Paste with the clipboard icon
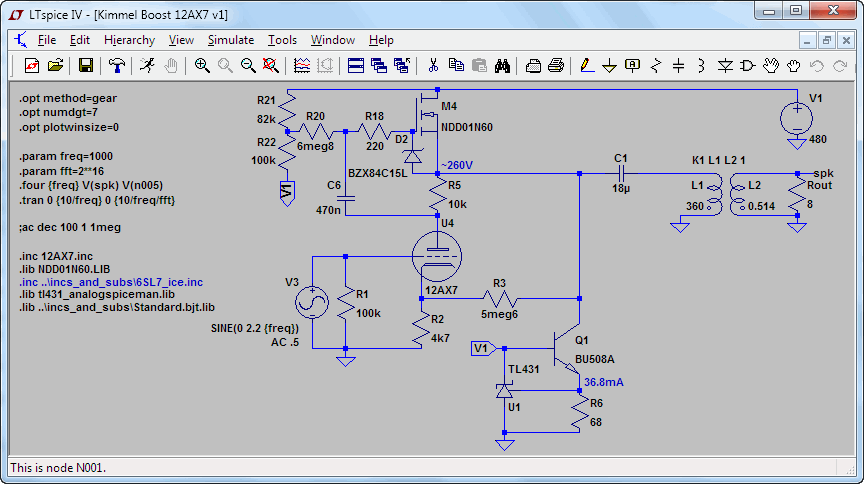The height and width of the screenshot is (484, 864). (479, 66)
